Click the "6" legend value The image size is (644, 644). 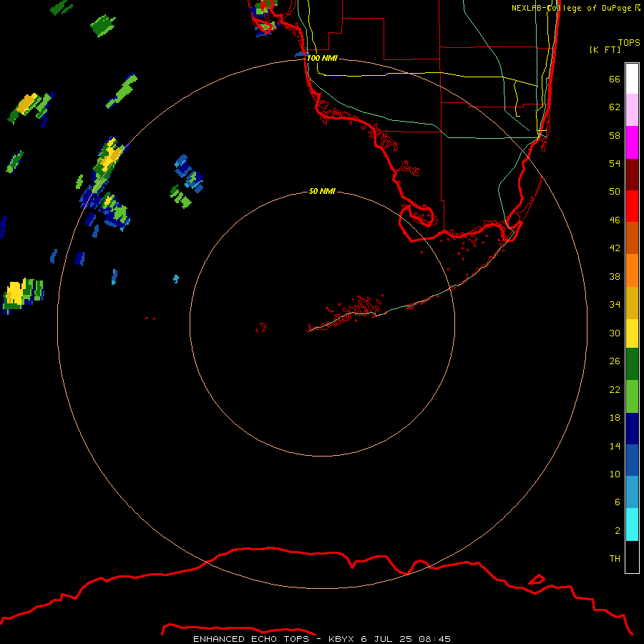tap(617, 502)
